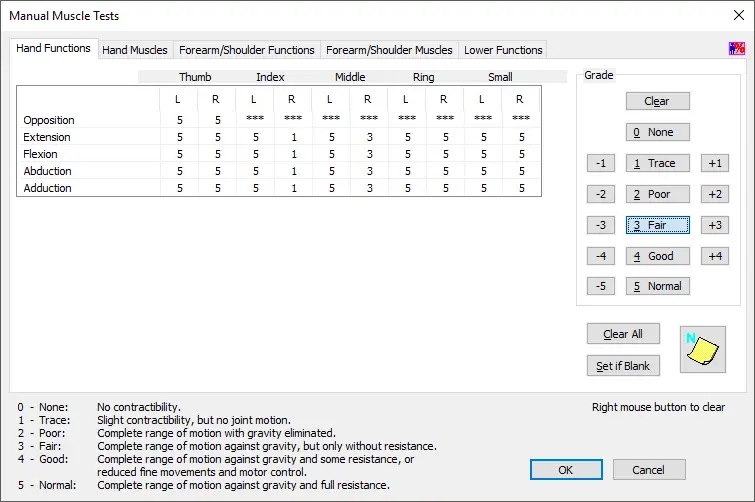Image resolution: width=755 pixels, height=502 pixels.
Task: Click the Thumb column header
Action: 195,77
